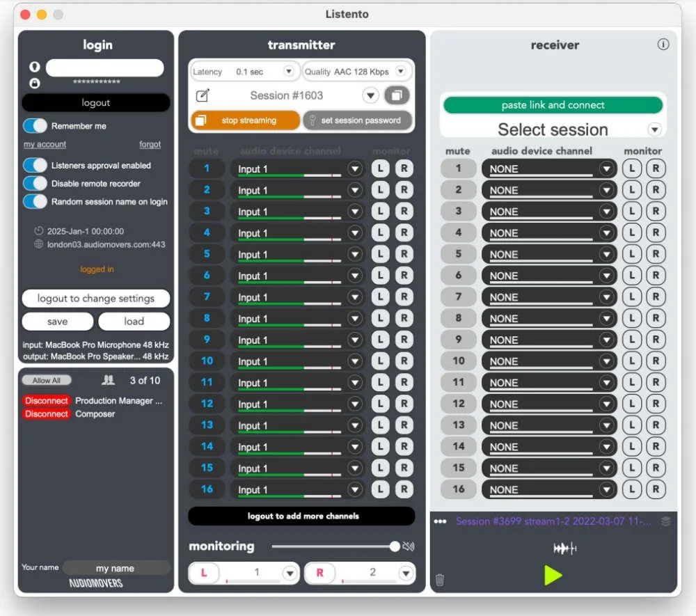The image size is (696, 616).
Task: Open monitoring left output channel dropdown
Action: coord(290,574)
